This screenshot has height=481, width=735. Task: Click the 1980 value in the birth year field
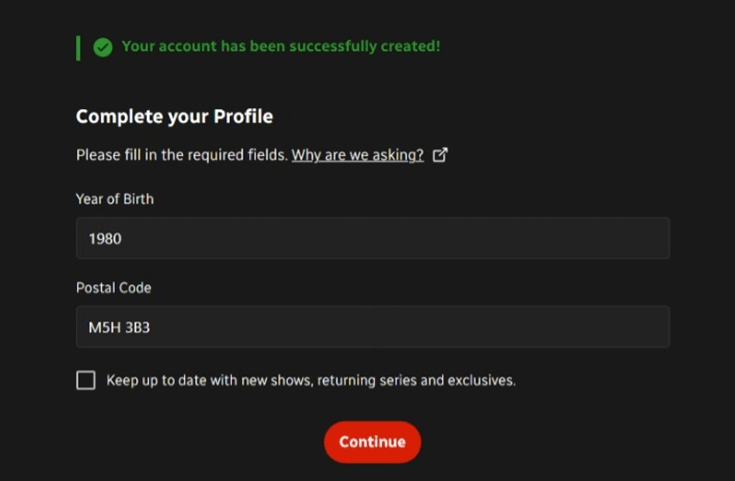[x=105, y=239]
